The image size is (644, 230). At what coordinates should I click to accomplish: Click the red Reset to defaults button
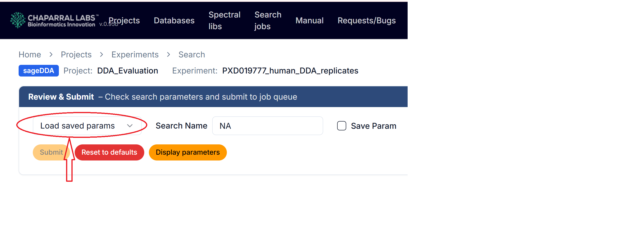coord(109,152)
